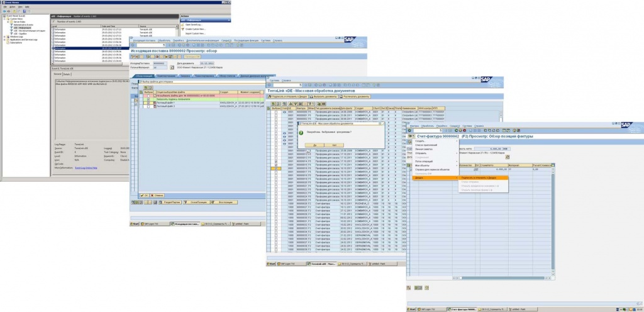Switch to Details tab in Event Viewer
The width and height of the screenshot is (644, 312).
(66, 74)
